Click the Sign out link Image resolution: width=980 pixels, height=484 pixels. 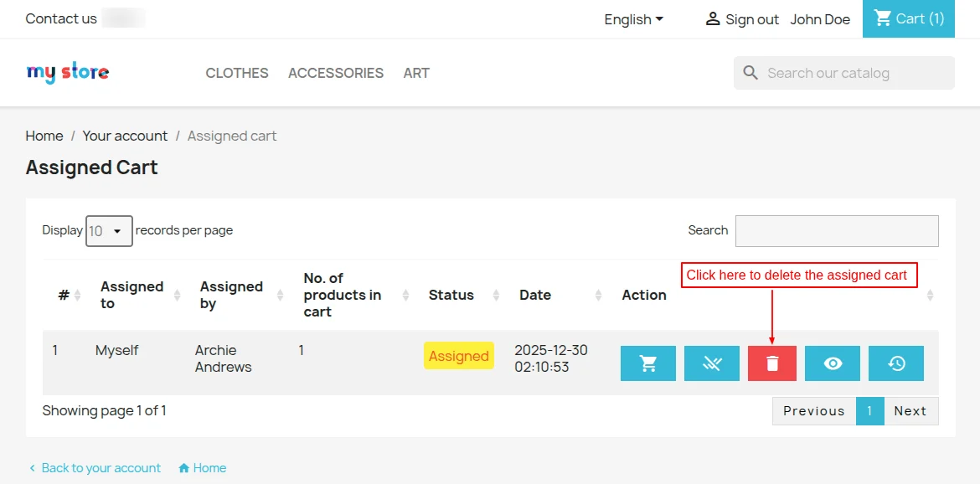click(x=741, y=19)
